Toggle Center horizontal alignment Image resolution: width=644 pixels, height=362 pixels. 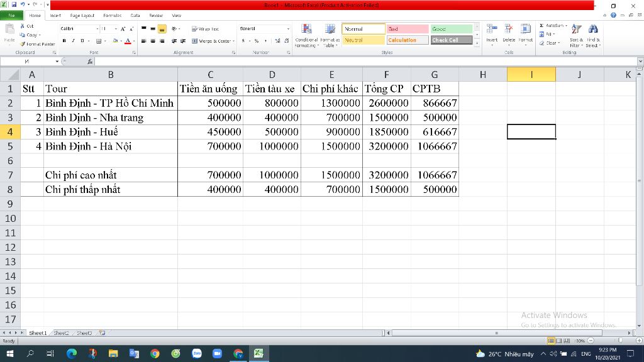pyautogui.click(x=153, y=41)
